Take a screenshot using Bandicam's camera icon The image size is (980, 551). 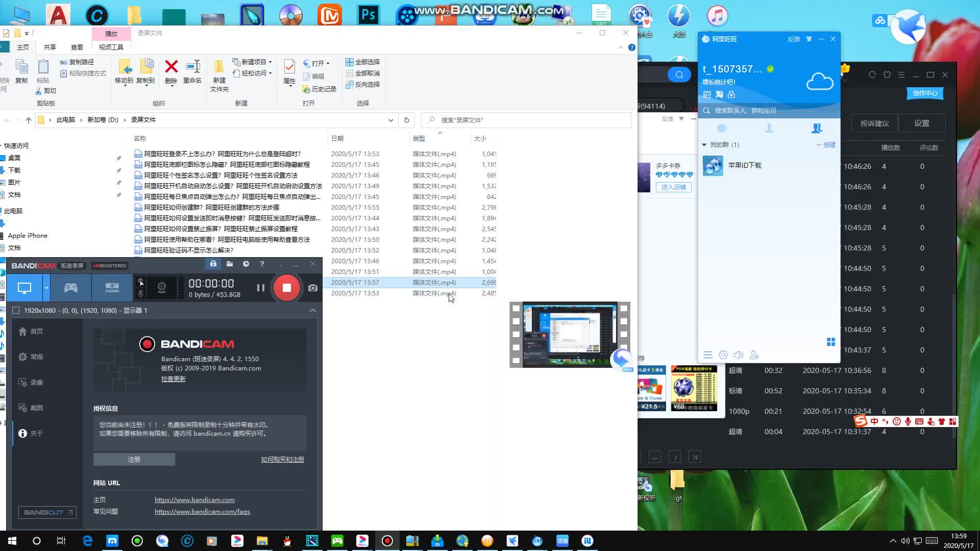[313, 288]
